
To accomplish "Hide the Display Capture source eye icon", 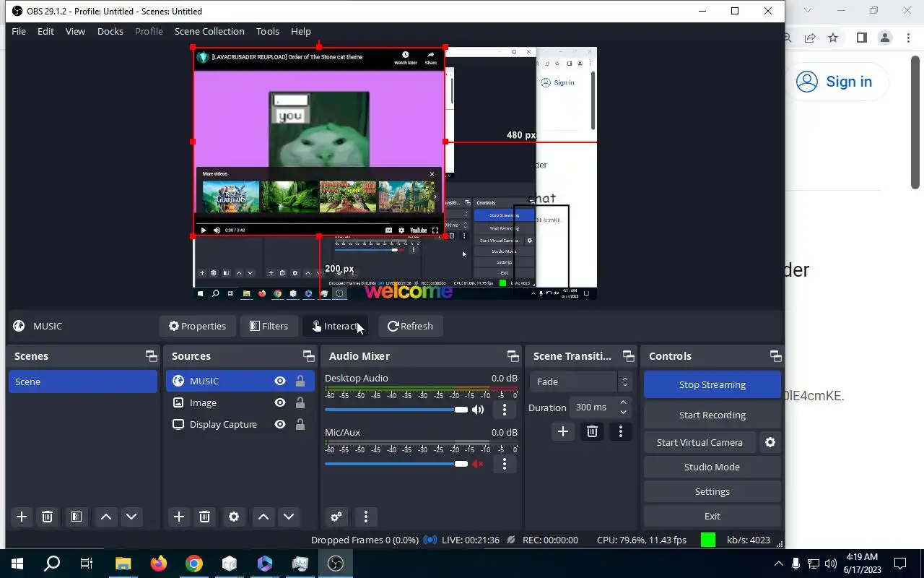I will 280,424.
